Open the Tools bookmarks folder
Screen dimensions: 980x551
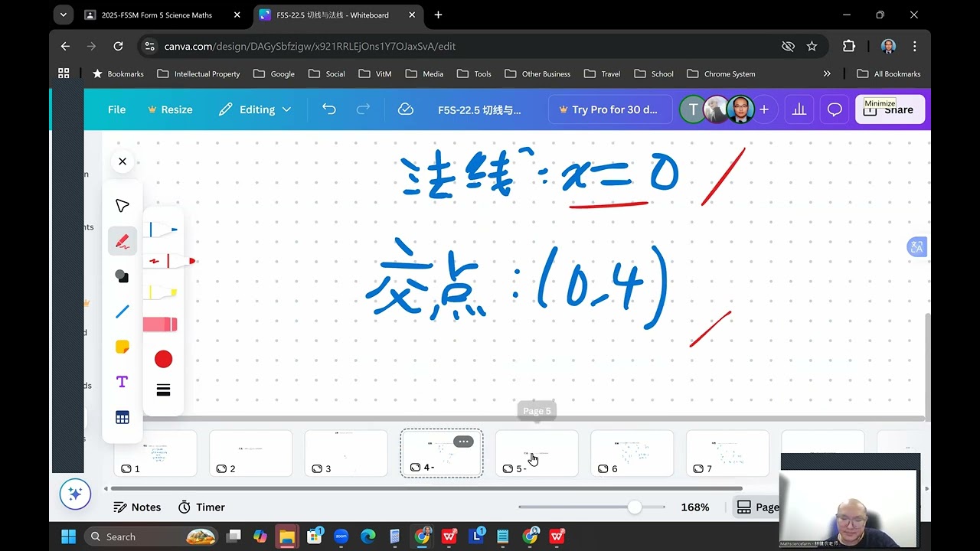click(x=474, y=73)
